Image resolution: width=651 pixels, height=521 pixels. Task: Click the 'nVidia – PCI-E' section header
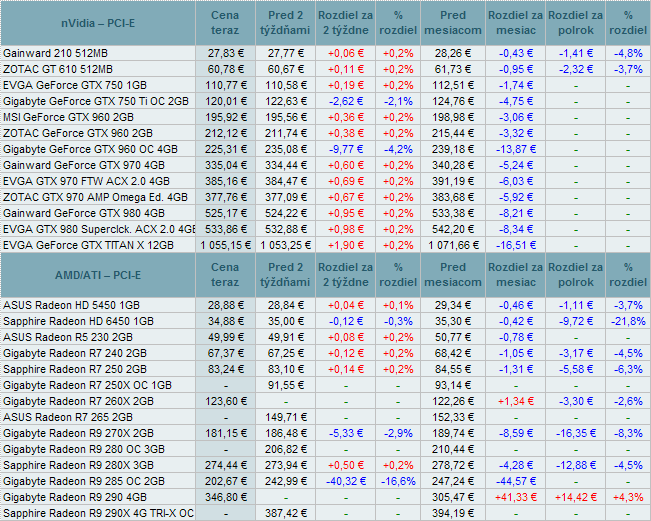pos(98,23)
